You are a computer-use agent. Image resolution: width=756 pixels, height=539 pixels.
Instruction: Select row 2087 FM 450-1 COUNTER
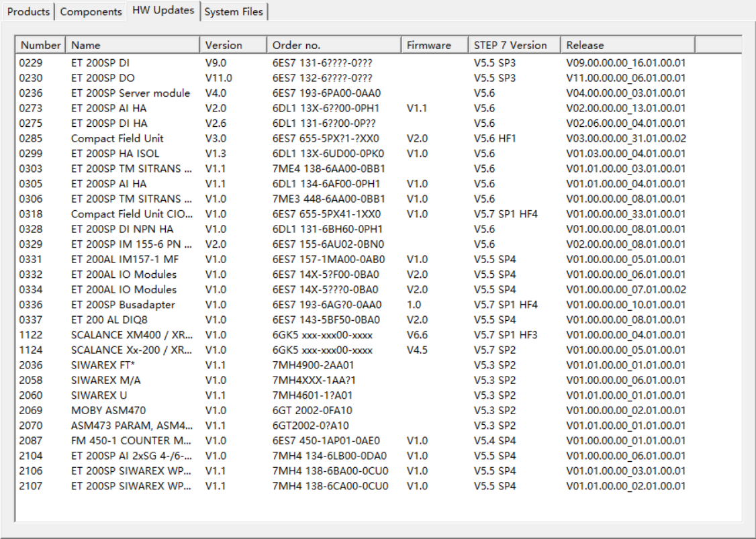[132, 440]
